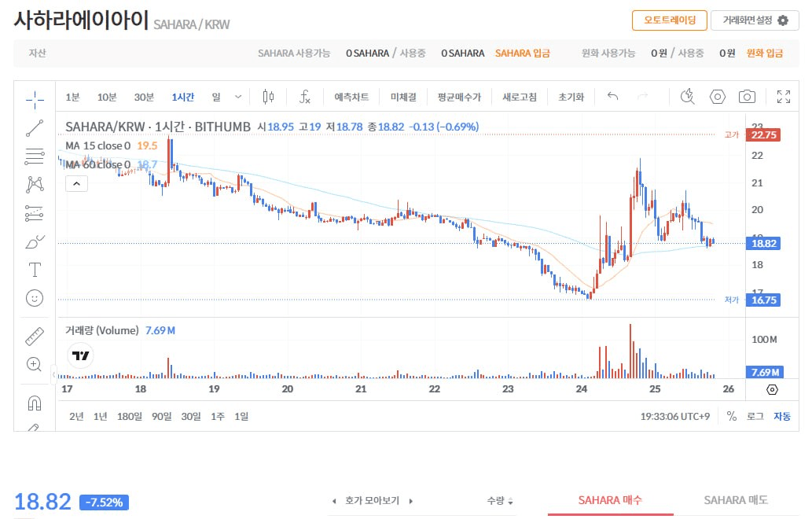The image size is (812, 519).
Task: Open MA 60 close indicator legend
Action: coord(98,164)
